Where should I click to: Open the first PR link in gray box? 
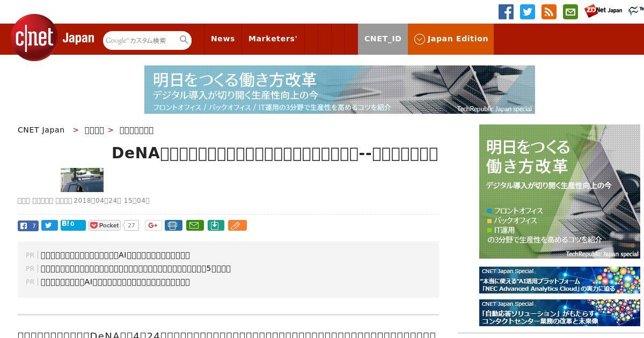click(115, 255)
